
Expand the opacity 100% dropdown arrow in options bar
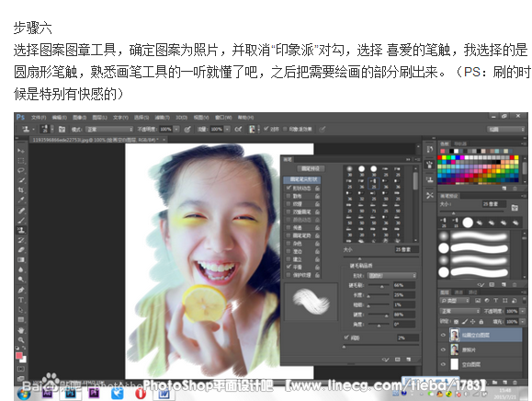click(176, 130)
